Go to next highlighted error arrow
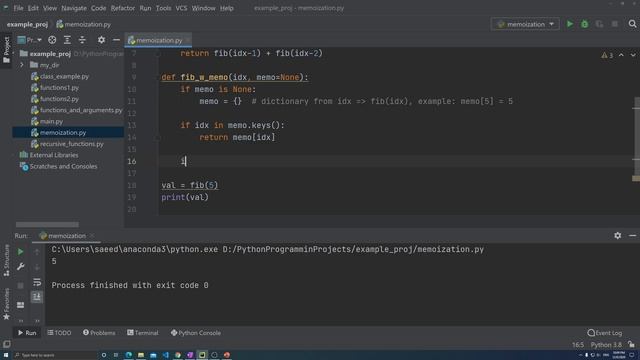 click(633, 55)
